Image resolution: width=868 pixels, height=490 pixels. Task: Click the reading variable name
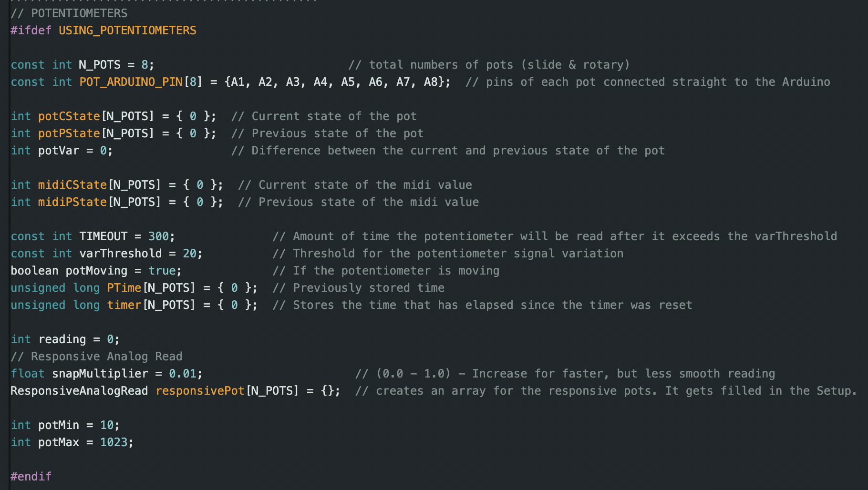pyautogui.click(x=62, y=339)
